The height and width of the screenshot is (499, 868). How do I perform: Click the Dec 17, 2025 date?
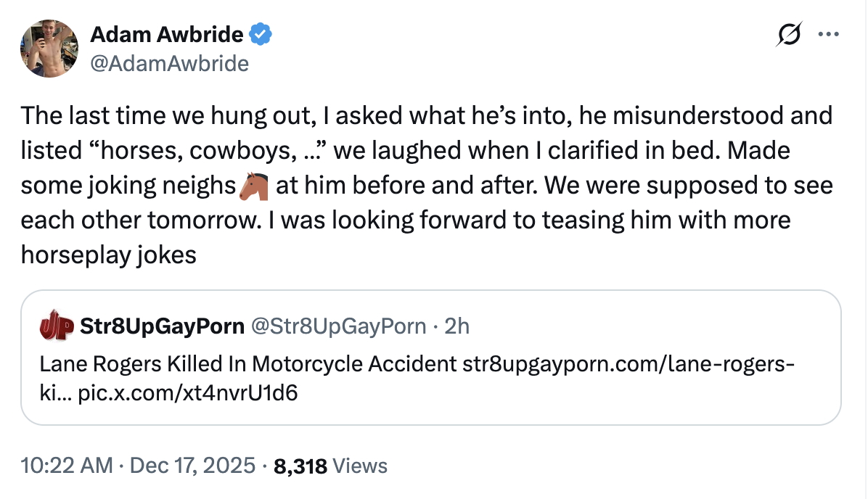pos(192,465)
